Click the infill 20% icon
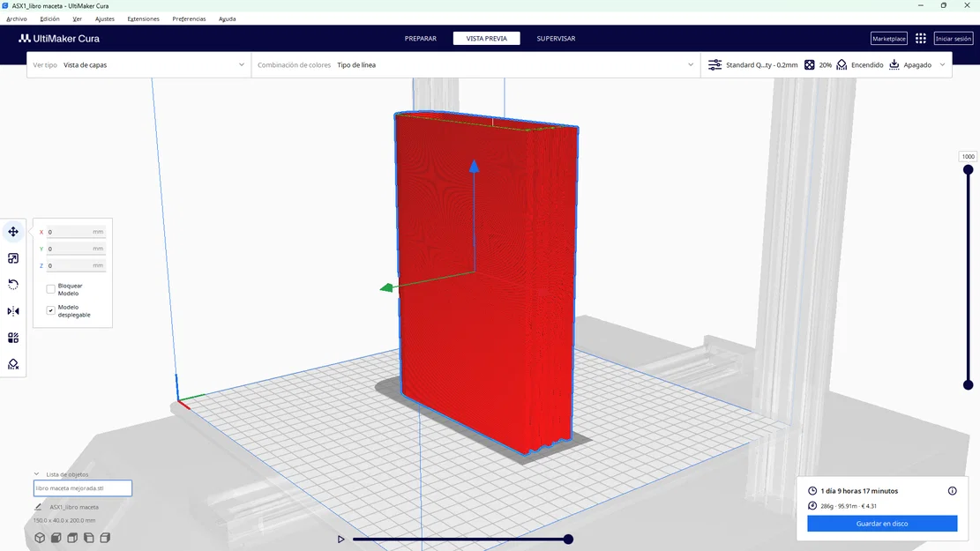980x551 pixels. coord(810,65)
